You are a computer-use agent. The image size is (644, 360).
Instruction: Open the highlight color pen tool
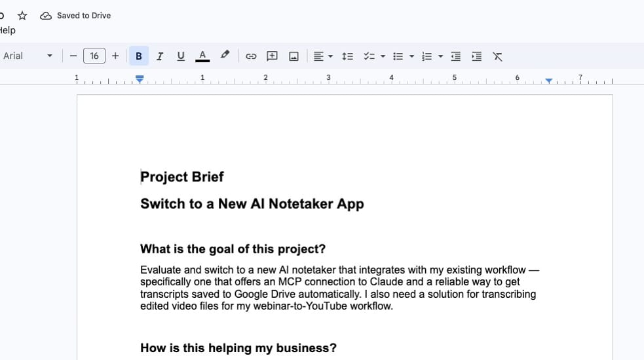click(x=225, y=56)
